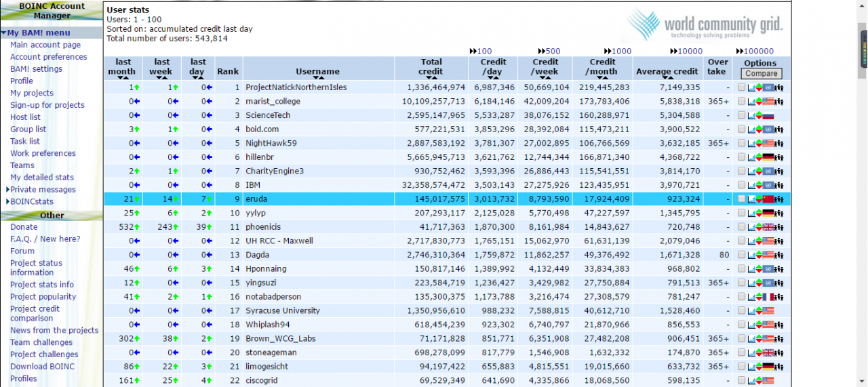Open F.A.Q. / New here? link
This screenshot has width=868, height=387.
click(x=45, y=239)
